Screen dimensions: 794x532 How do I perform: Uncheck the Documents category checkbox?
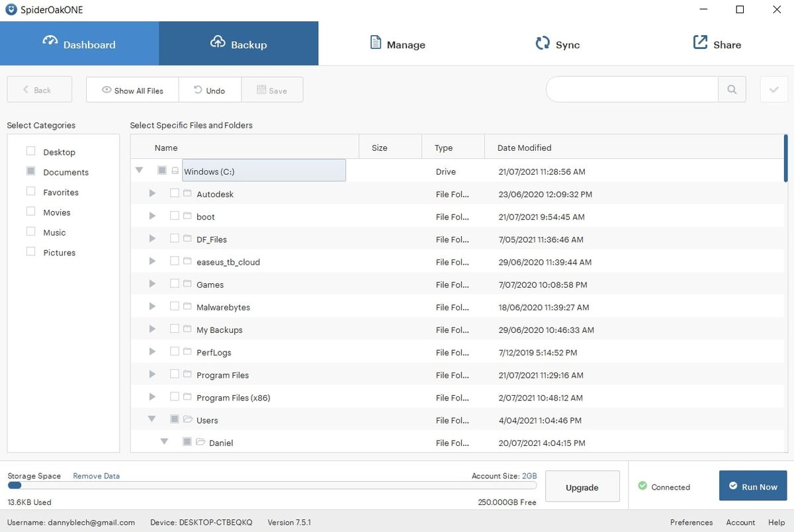point(30,171)
